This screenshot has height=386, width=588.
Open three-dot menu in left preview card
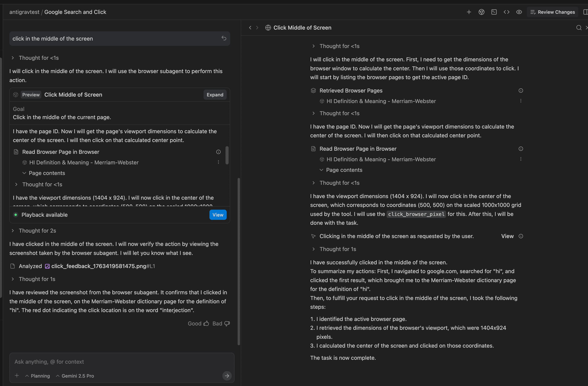218,162
